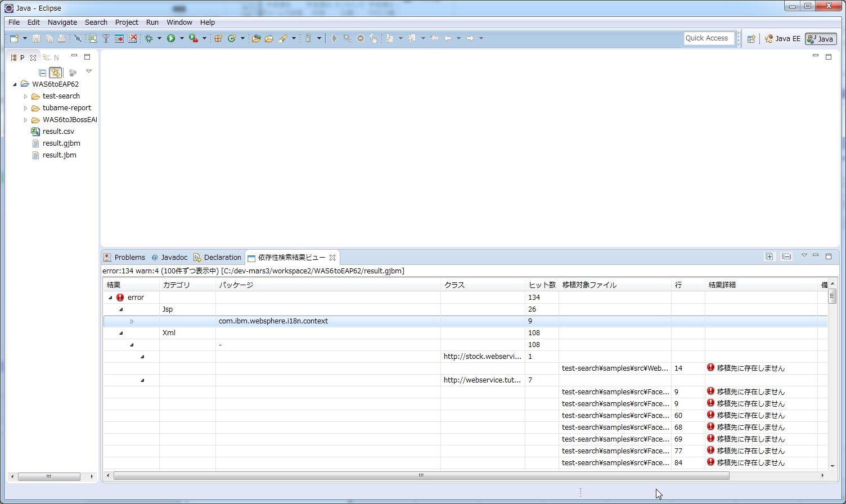Image resolution: width=846 pixels, height=504 pixels.
Task: Select the http://stock.webservi... class row
Action: click(x=465, y=357)
